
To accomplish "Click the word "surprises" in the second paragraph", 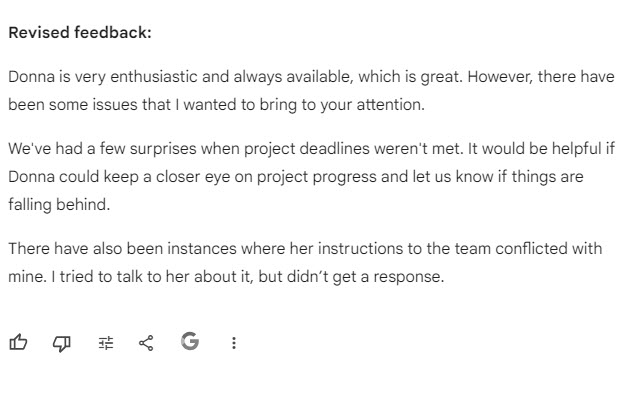I will pyautogui.click(x=150, y=148).
